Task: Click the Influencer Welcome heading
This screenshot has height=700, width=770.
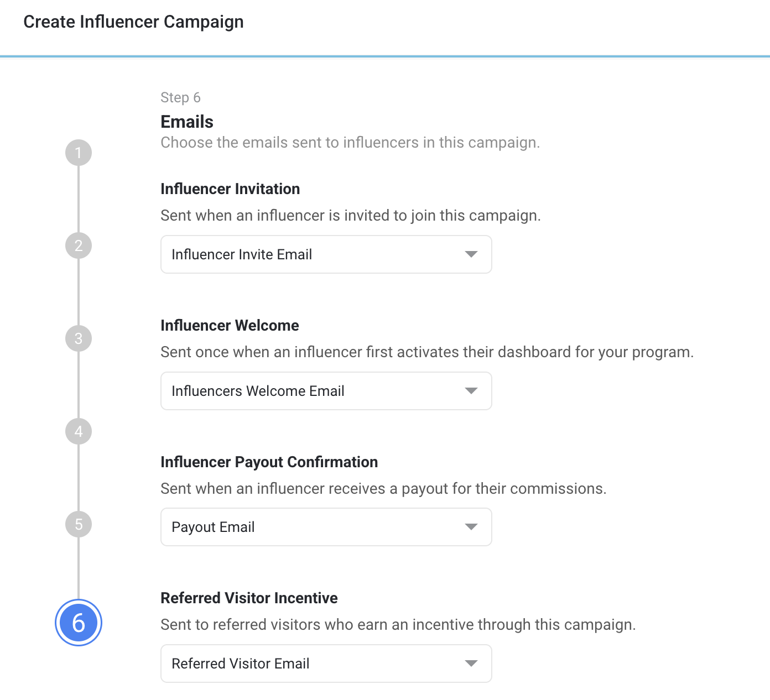Action: (x=230, y=326)
